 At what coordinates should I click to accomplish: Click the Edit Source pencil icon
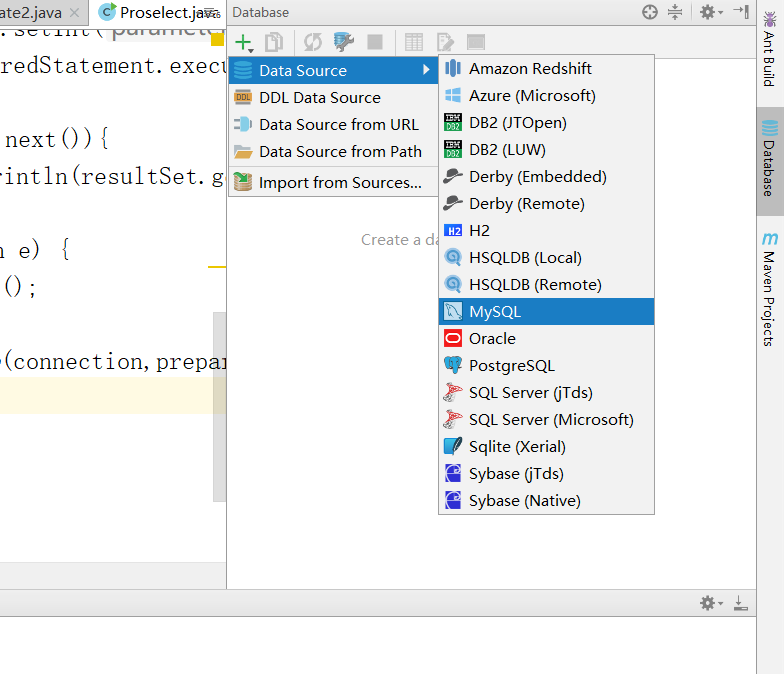(445, 42)
